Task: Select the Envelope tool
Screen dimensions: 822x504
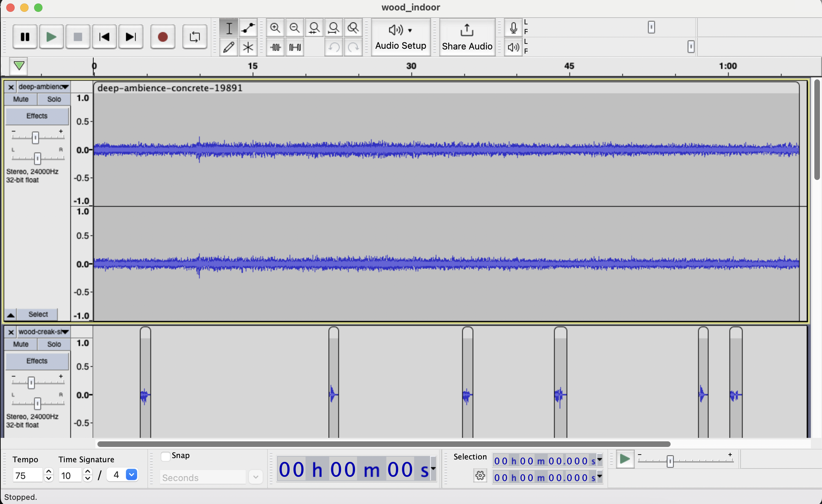Action: [x=248, y=28]
